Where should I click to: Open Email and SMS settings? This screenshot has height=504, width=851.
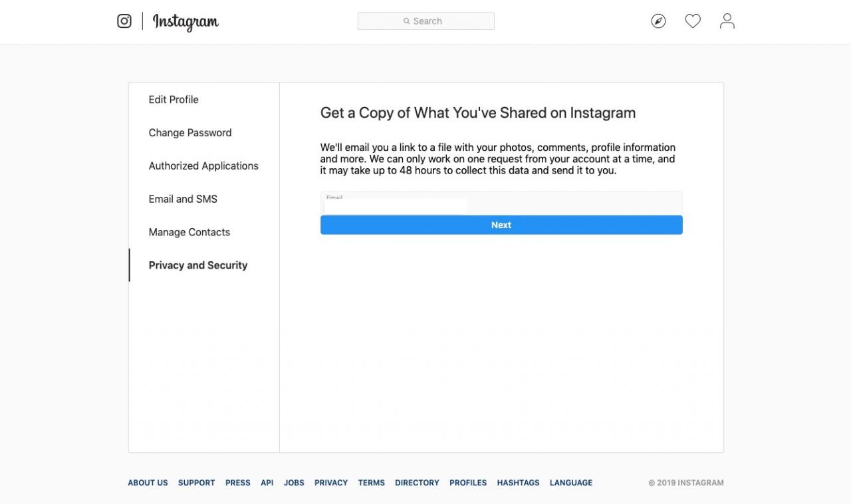tap(183, 199)
